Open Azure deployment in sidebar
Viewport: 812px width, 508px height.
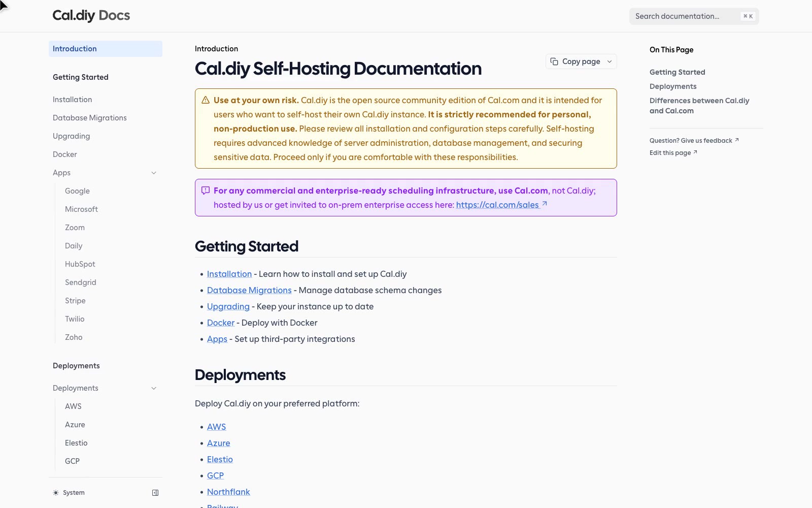(112, 425)
